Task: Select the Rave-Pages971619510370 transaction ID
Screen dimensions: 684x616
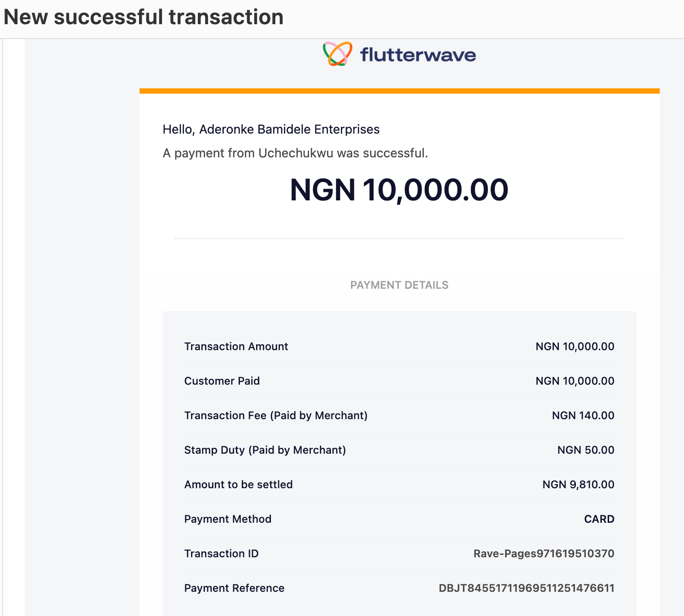Action: (x=544, y=554)
